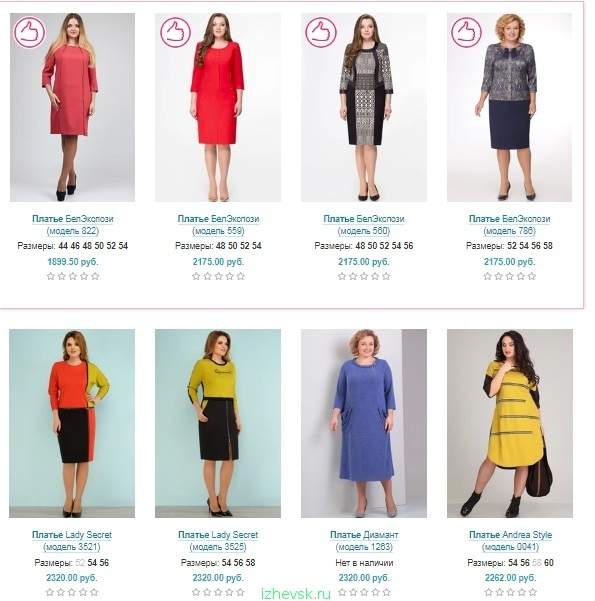Open Платье Andrea Style модель 0041 link
This screenshot has width=595, height=601.
[x=510, y=541]
